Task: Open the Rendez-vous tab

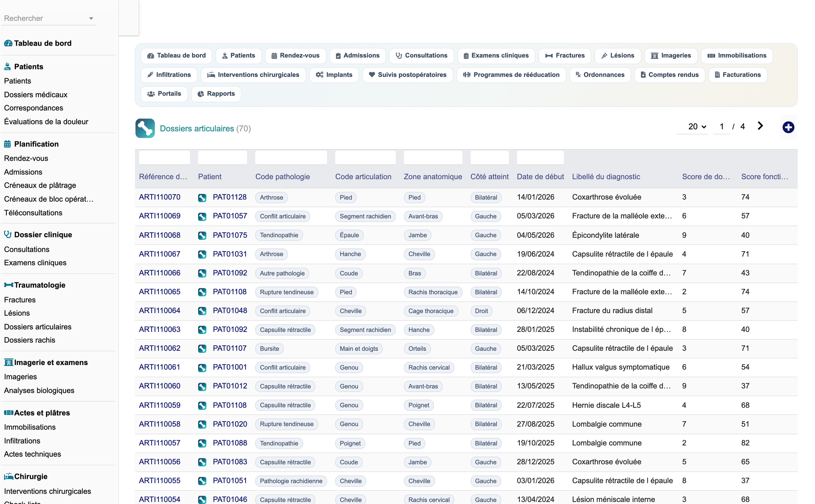Action: pyautogui.click(x=295, y=56)
